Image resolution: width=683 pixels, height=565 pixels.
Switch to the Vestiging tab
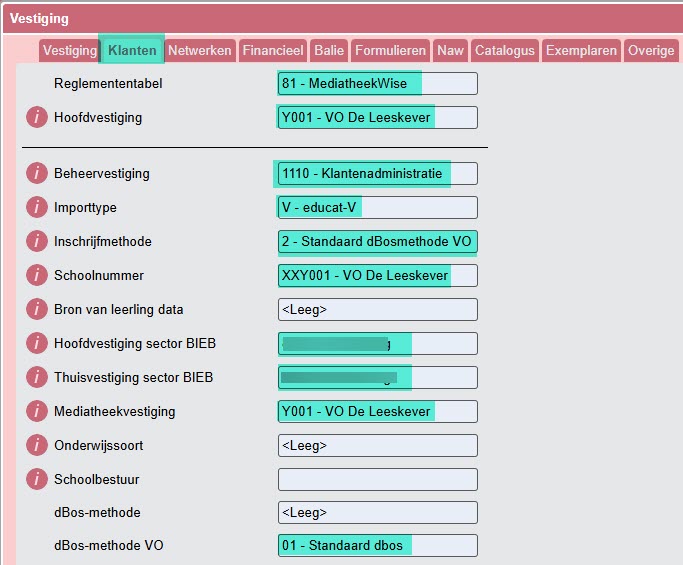(70, 51)
